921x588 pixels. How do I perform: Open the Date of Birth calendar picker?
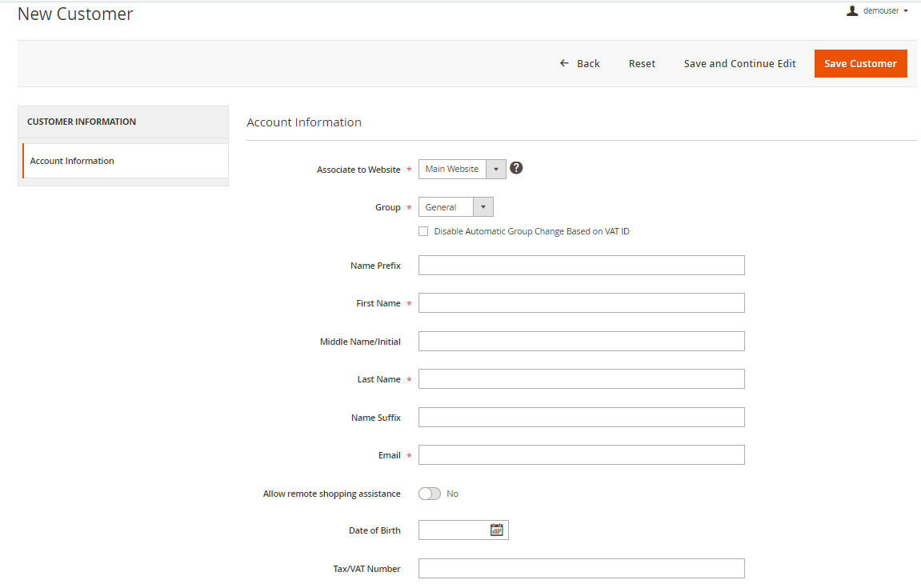[496, 530]
